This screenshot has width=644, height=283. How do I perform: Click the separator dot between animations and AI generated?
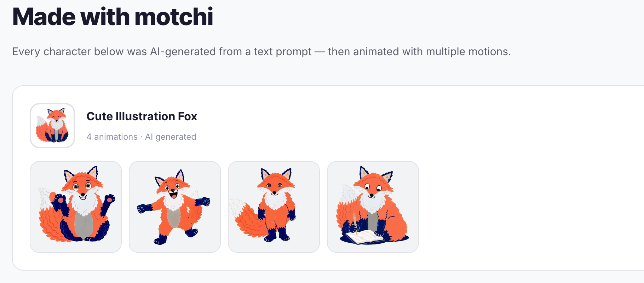[142, 137]
